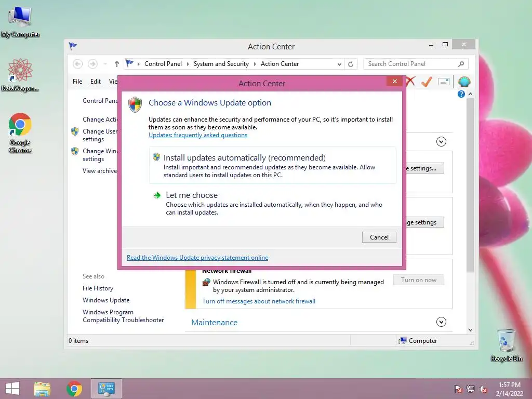Open My Computer desktop icon

pos(20,22)
